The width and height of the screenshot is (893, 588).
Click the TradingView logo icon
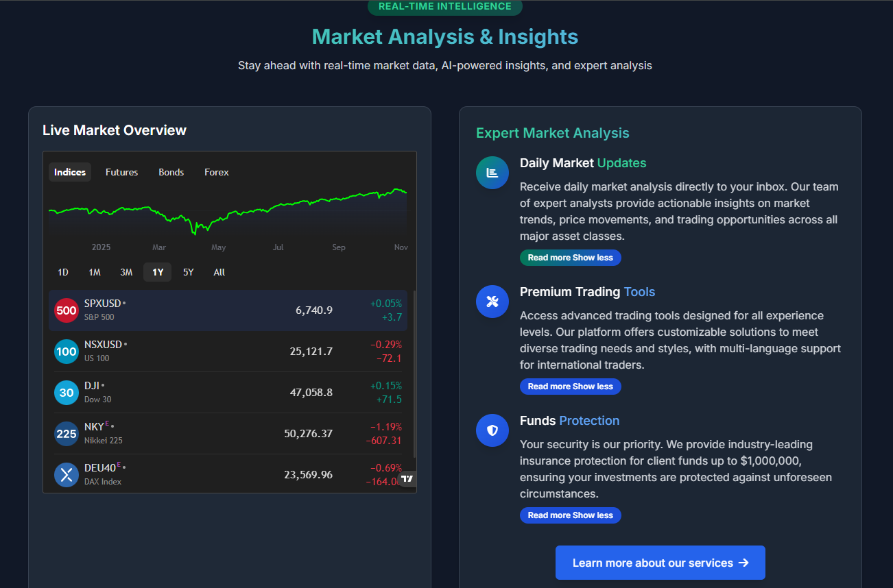click(407, 478)
